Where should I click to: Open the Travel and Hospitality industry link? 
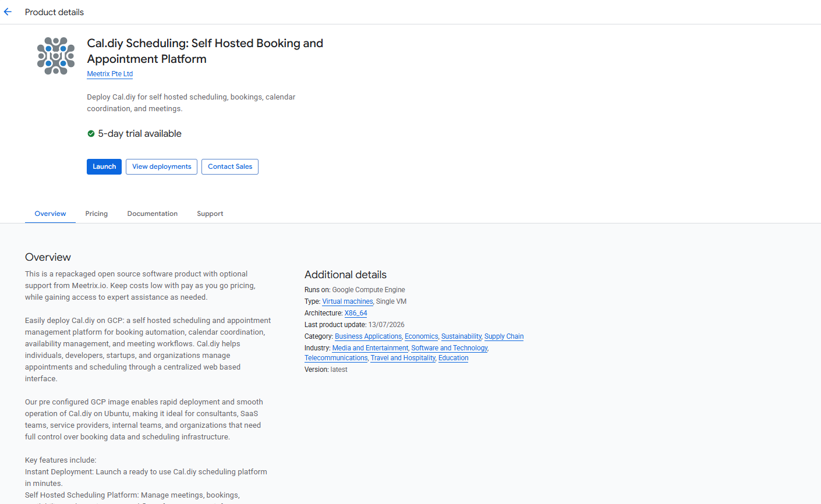403,358
